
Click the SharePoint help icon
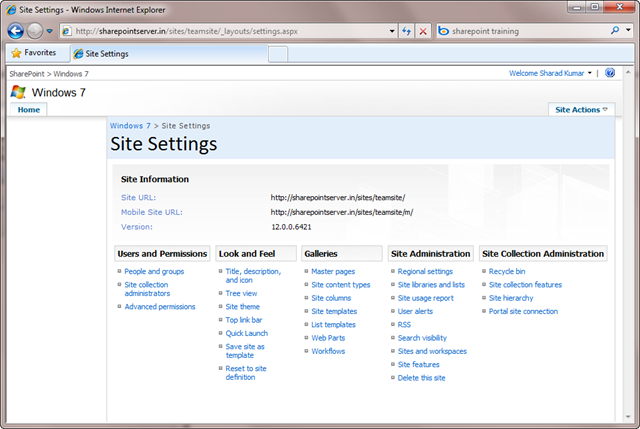click(610, 73)
